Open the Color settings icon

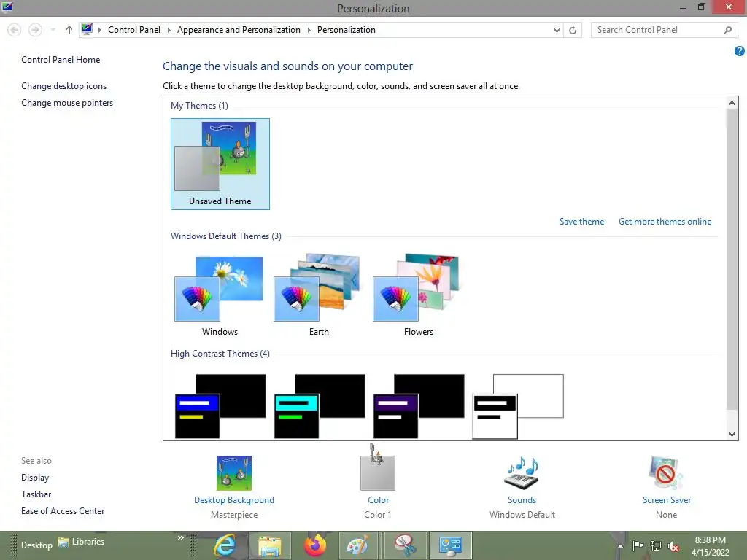(378, 472)
